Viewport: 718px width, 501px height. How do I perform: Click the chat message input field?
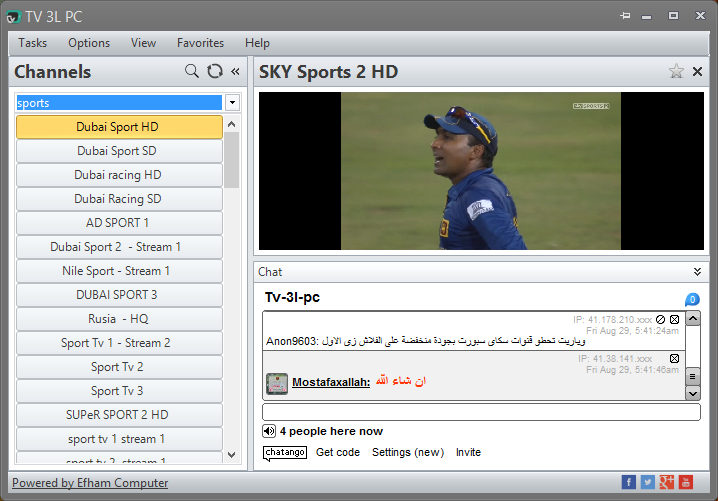click(481, 412)
